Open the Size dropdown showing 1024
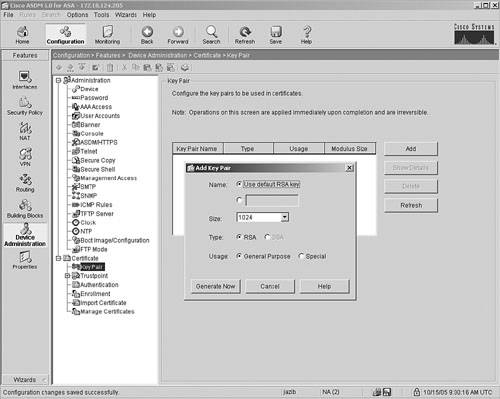The width and height of the screenshot is (500, 399). click(x=262, y=217)
